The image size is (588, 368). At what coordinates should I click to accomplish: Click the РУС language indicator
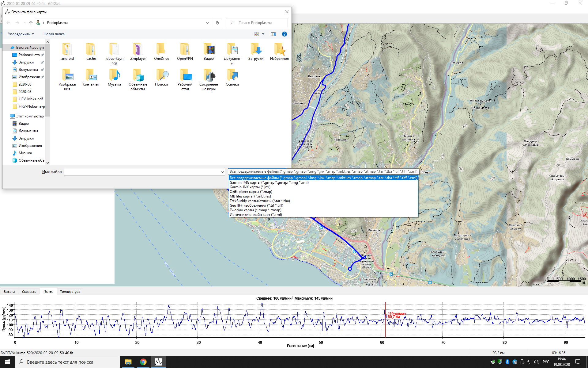(546, 362)
